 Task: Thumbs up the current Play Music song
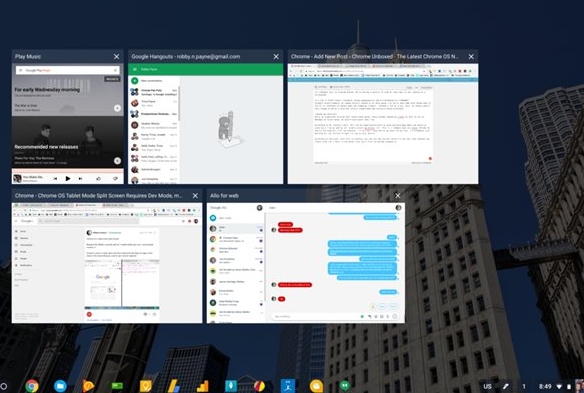pos(99,178)
